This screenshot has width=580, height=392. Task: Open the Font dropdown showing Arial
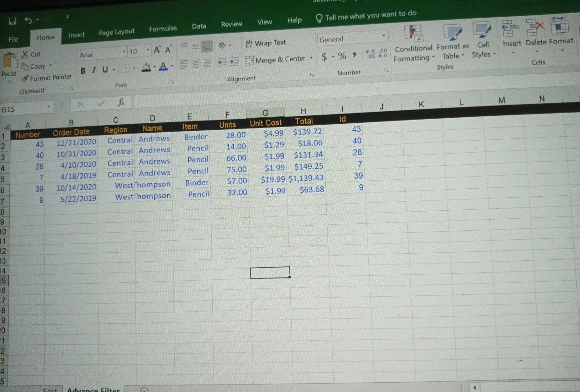123,51
